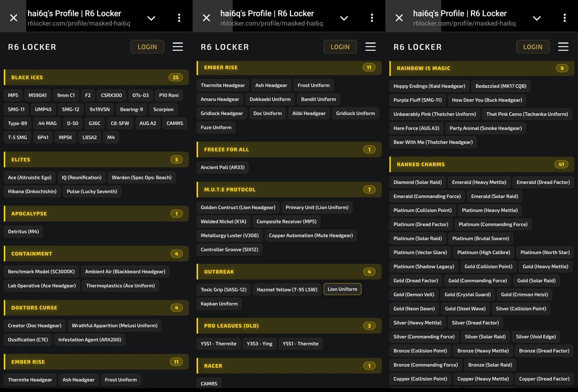The image size is (578, 392).
Task: Click the LOGIN button in left panel
Action: tap(147, 47)
